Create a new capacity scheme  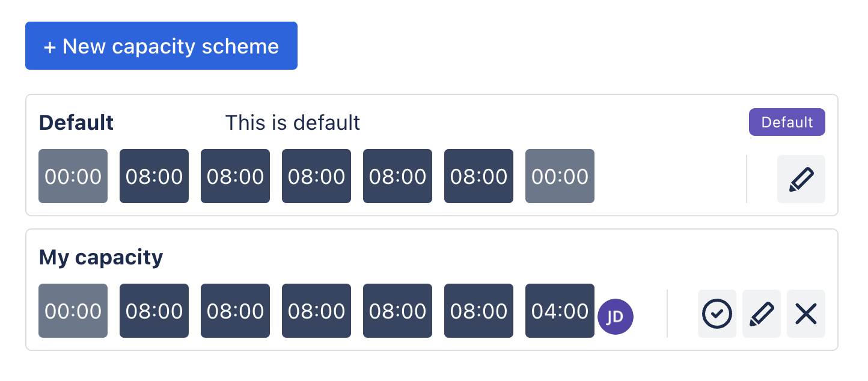point(161,46)
